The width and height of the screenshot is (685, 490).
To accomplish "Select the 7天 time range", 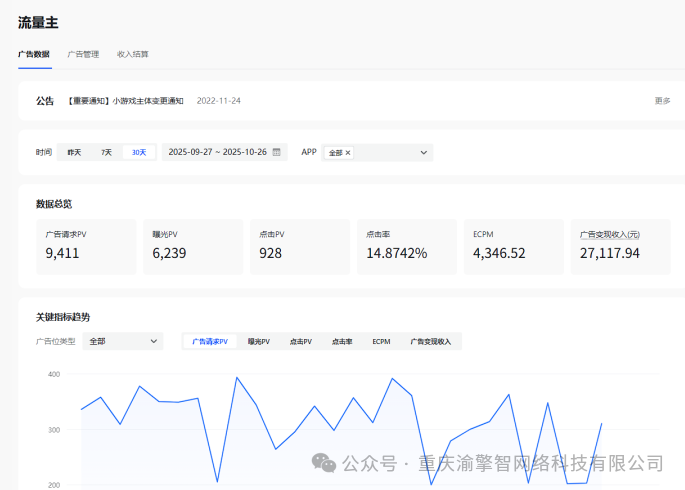I will (106, 152).
